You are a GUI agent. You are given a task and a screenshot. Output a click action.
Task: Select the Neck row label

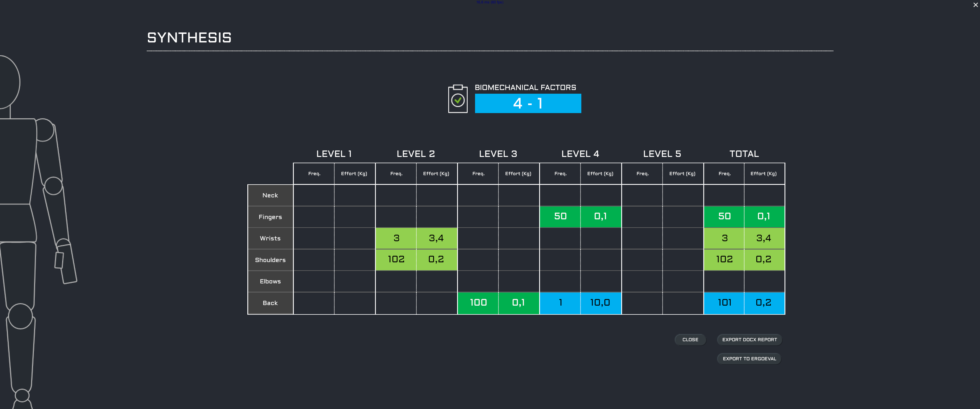[x=270, y=195]
